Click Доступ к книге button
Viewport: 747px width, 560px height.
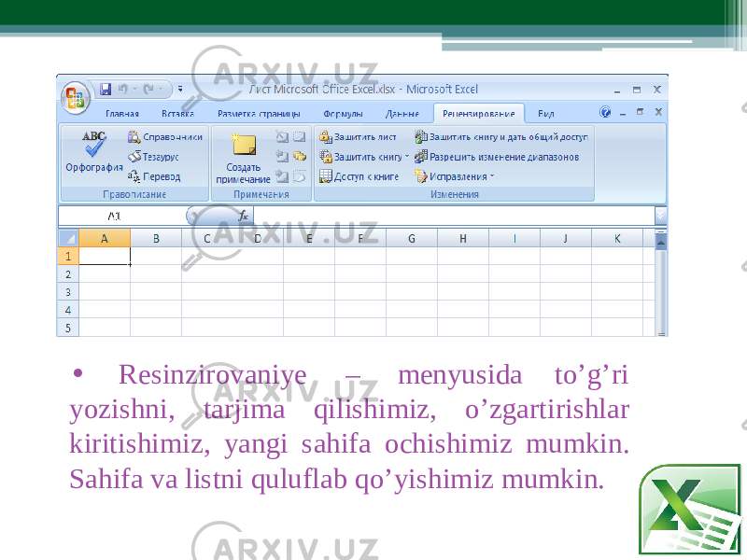(359, 176)
